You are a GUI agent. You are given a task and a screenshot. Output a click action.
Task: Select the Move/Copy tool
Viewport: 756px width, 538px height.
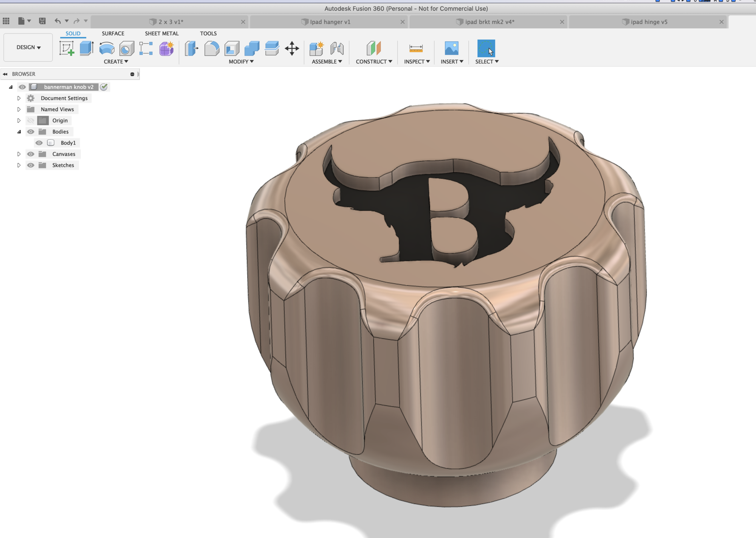tap(292, 48)
